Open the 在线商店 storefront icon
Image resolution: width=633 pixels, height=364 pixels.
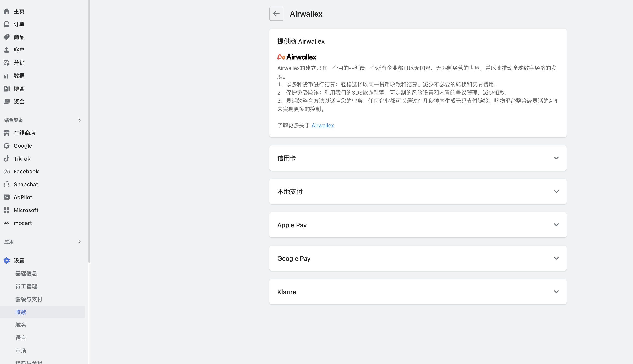pos(7,133)
